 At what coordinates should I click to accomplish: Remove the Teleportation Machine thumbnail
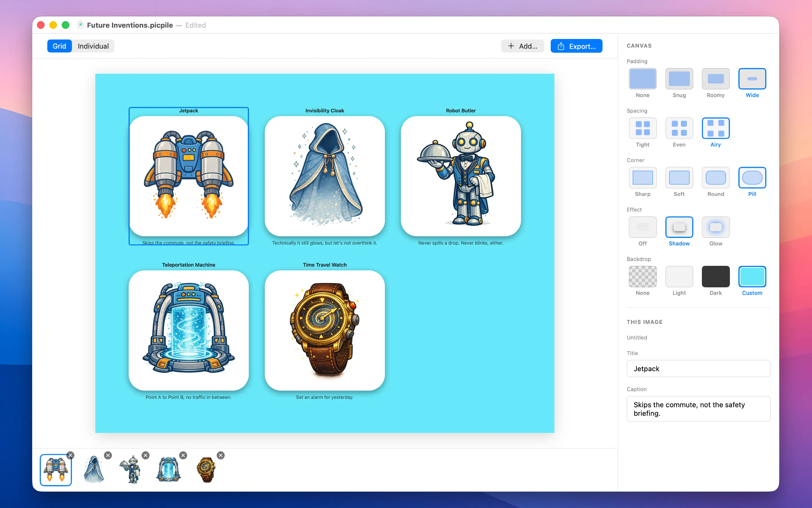[183, 455]
